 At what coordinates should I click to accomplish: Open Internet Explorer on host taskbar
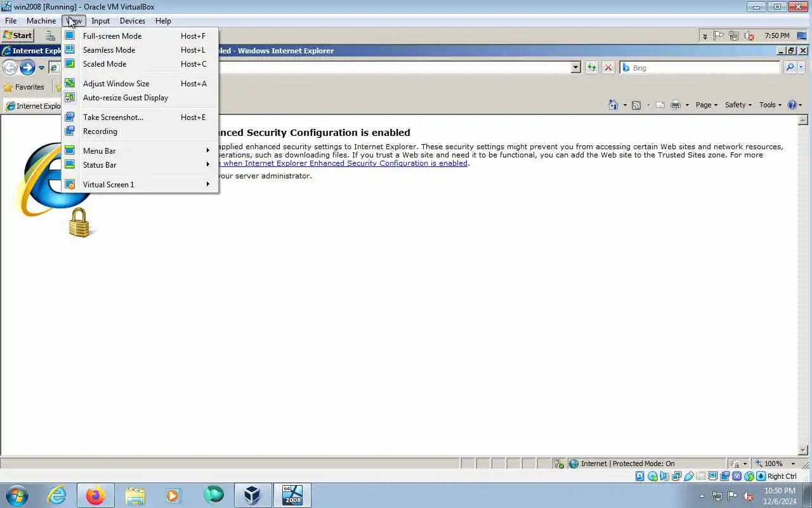[57, 495]
